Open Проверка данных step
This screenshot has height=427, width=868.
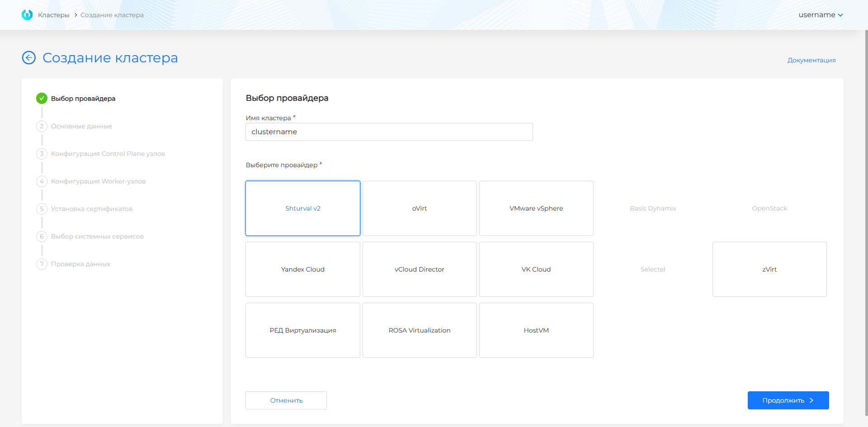pyautogui.click(x=80, y=264)
